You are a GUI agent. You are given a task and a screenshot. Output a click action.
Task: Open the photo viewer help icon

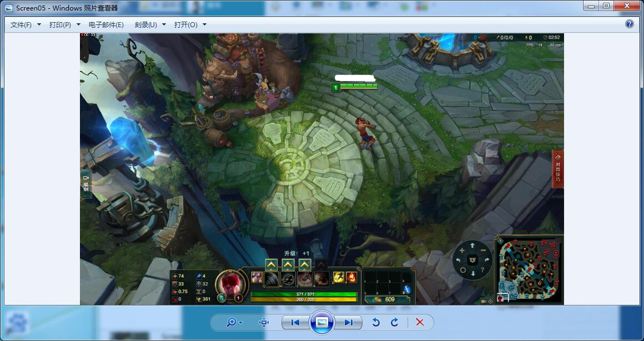(x=629, y=24)
